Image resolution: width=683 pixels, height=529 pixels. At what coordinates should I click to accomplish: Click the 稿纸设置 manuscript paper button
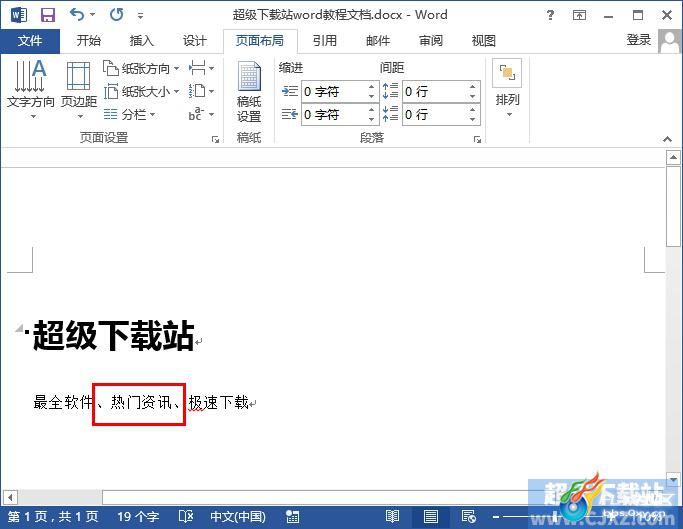point(249,92)
